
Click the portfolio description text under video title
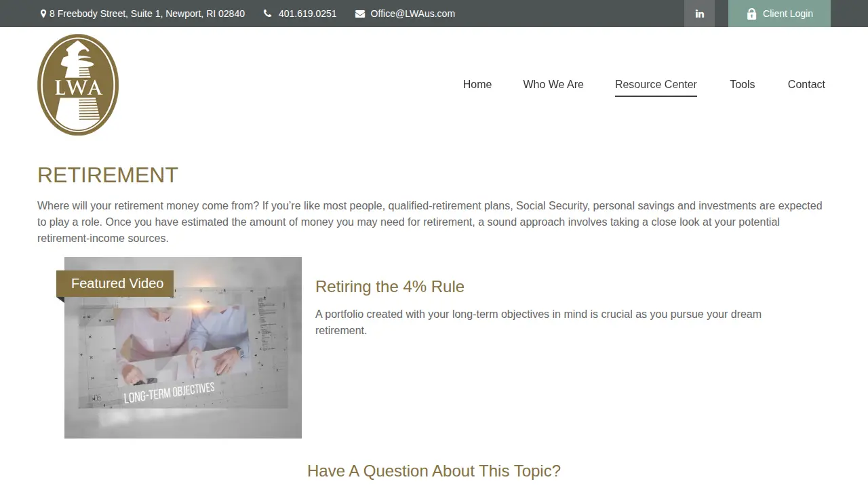pyautogui.click(x=538, y=322)
